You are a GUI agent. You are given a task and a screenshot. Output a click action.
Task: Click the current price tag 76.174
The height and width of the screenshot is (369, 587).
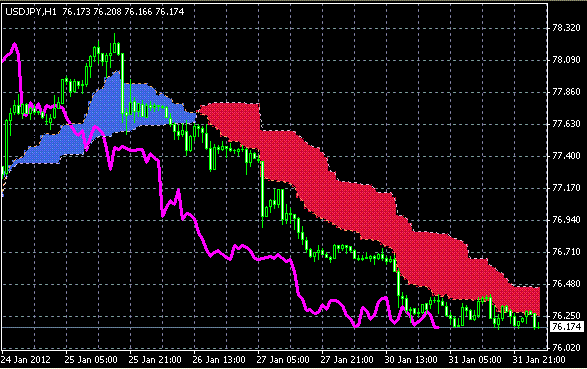coord(567,327)
